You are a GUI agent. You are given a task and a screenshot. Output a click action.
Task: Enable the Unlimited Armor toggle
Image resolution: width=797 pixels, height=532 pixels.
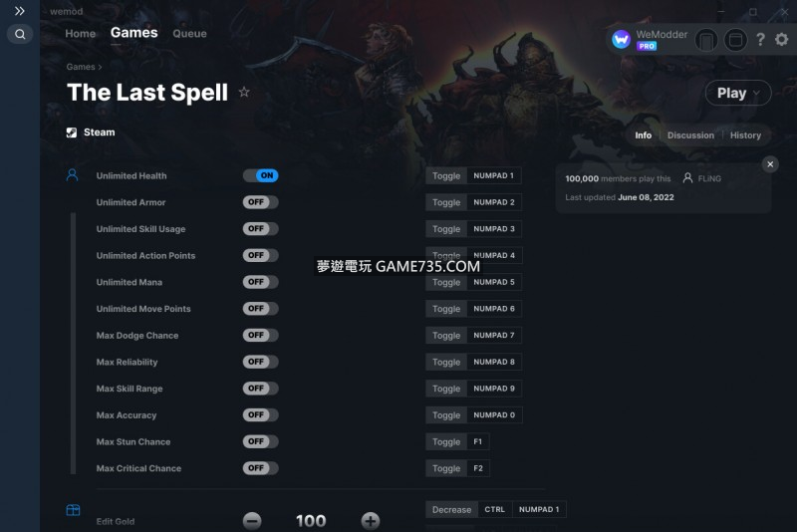point(260,202)
